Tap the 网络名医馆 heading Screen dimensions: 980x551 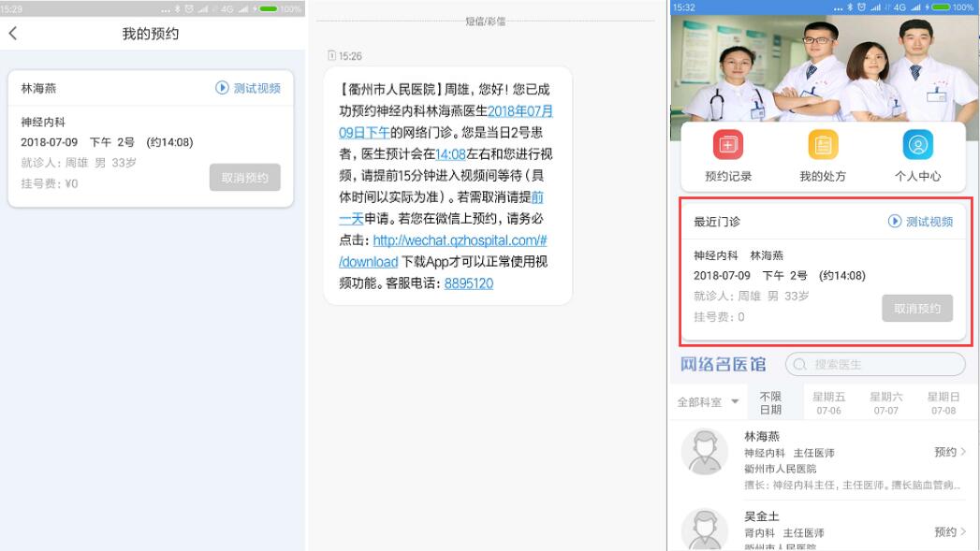(x=724, y=364)
